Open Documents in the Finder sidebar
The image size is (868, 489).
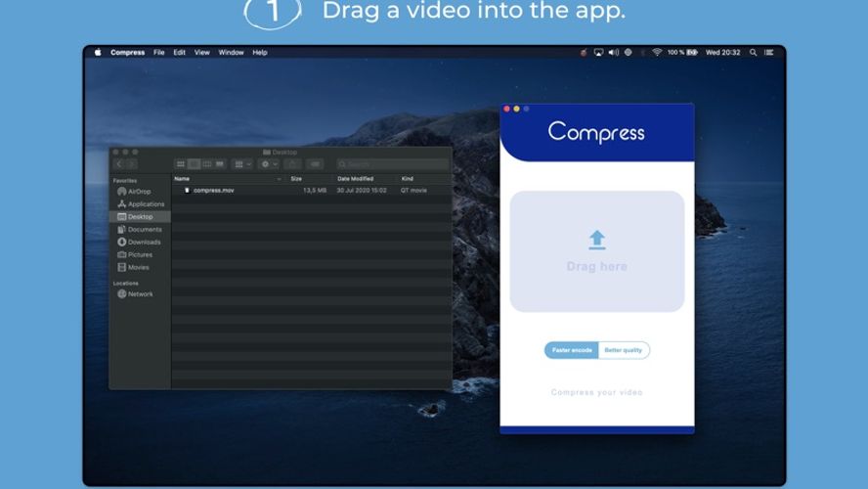[140, 229]
